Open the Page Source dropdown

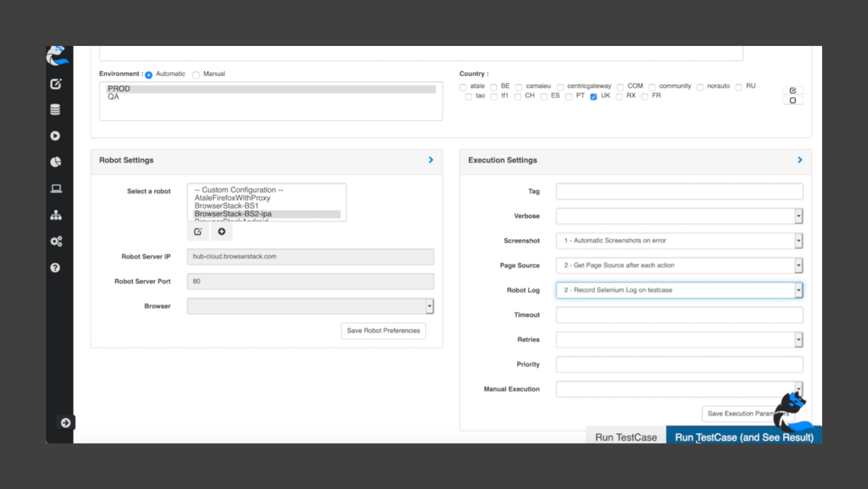(680, 266)
